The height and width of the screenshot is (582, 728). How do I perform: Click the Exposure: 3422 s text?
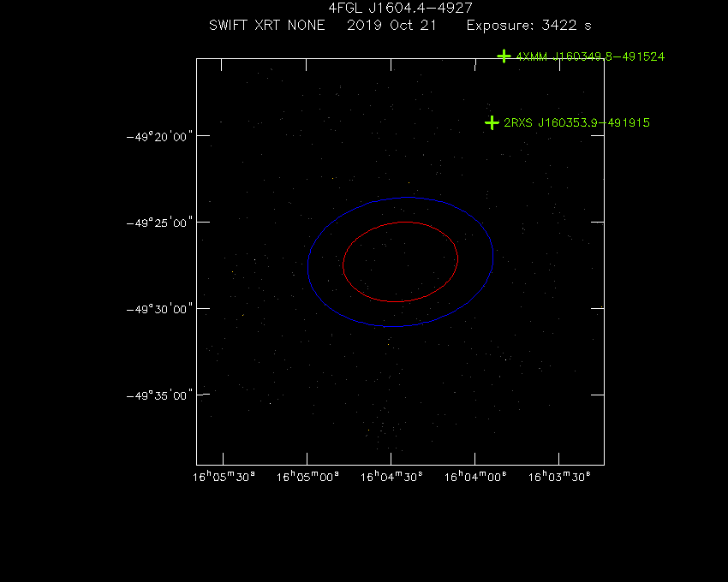coord(528,25)
